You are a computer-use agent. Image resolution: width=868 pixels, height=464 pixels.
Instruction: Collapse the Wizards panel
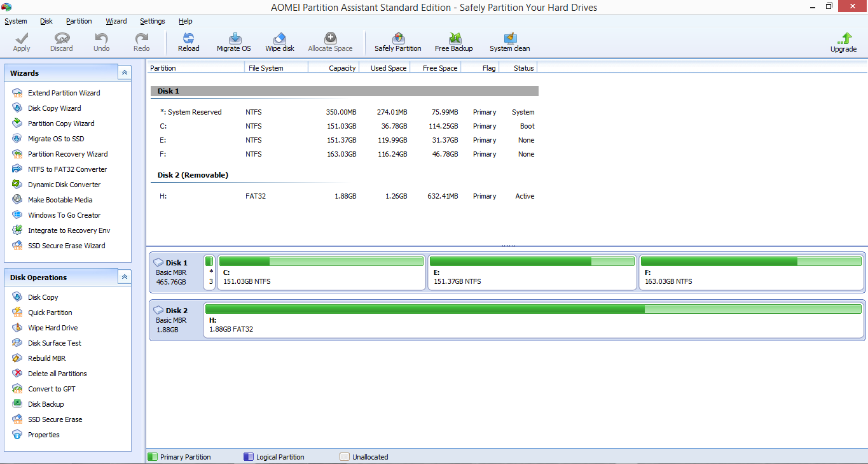125,73
